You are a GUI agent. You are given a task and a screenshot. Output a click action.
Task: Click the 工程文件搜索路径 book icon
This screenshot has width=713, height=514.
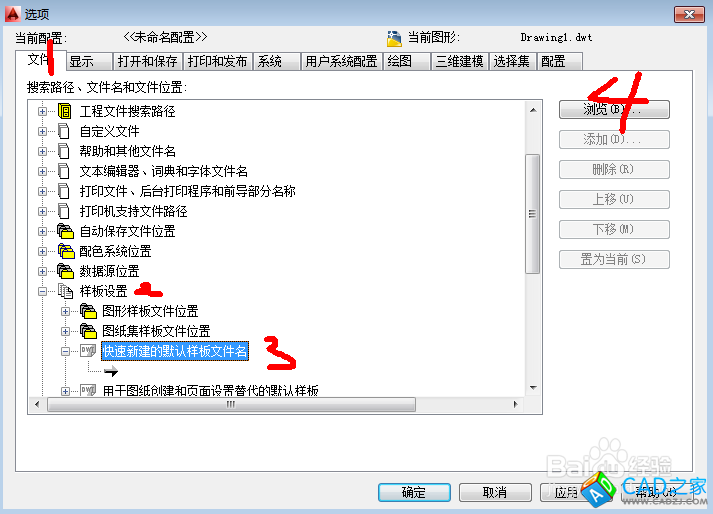click(65, 111)
